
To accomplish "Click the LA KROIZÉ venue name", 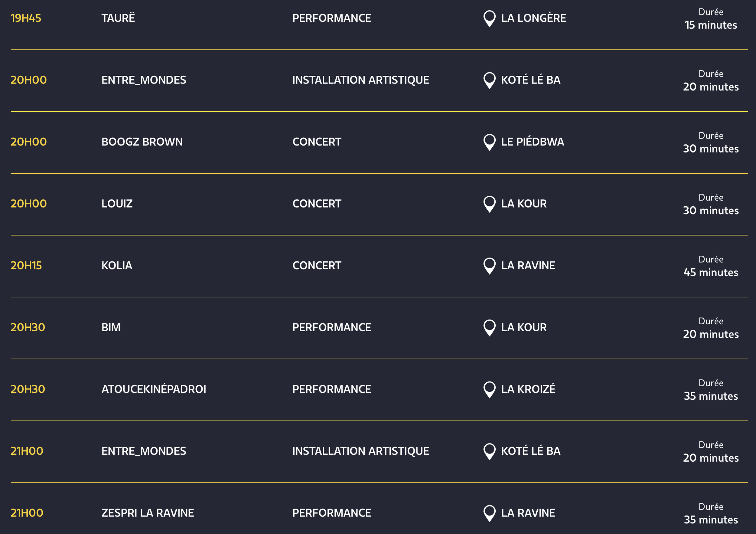I will [528, 389].
